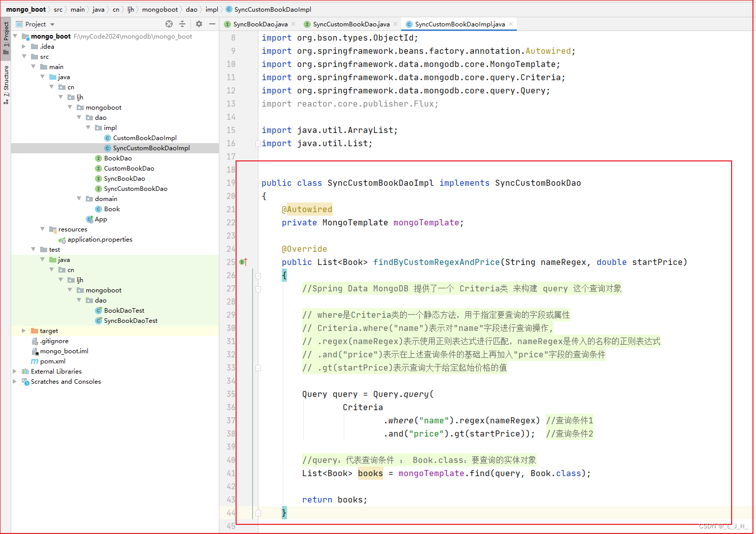Click the Scratches and Consoles icon
The image size is (756, 534).
25,381
